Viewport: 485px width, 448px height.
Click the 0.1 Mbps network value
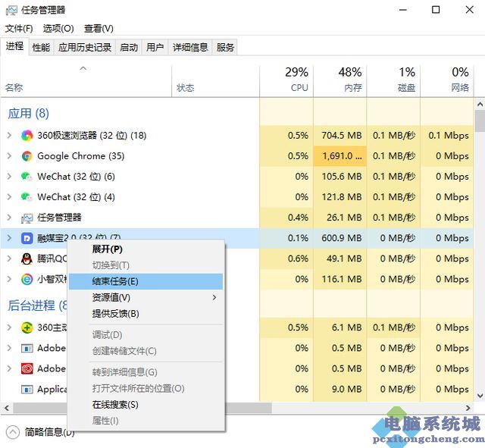click(449, 136)
